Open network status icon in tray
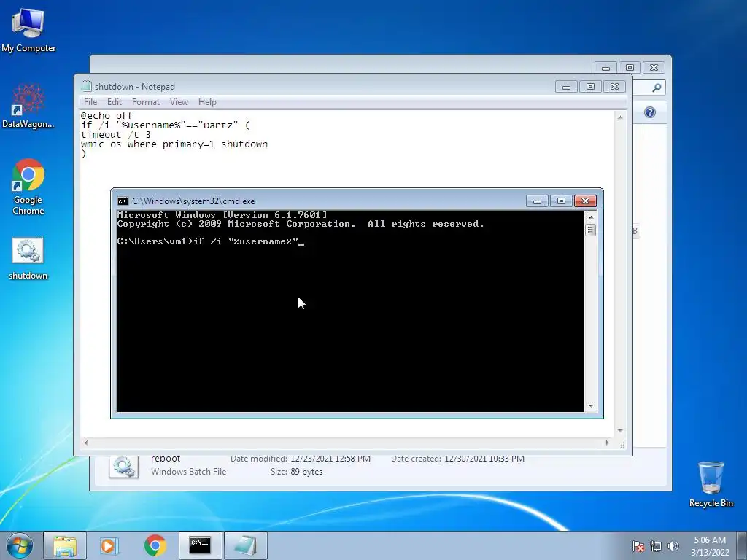The image size is (747, 560). (x=656, y=546)
